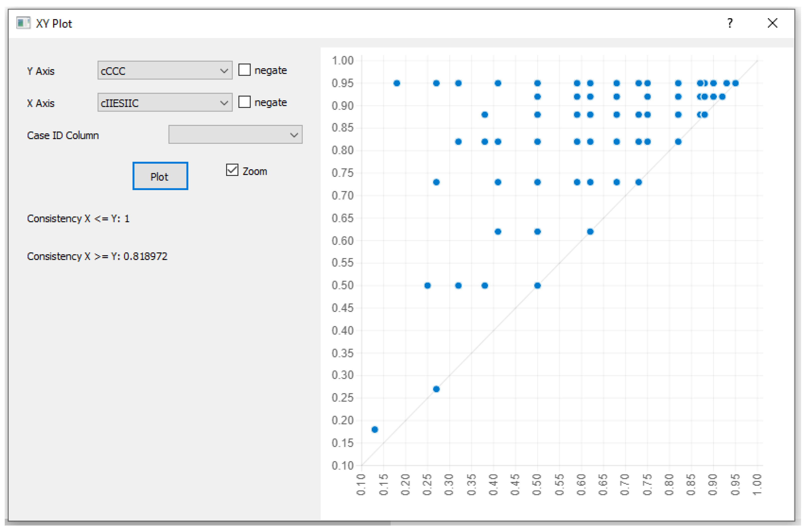Click the question mark help button
This screenshot has width=807, height=532.
[730, 23]
